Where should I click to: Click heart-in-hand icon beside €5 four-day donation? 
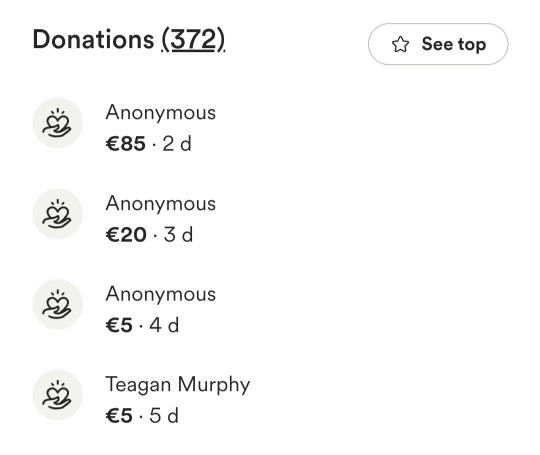[58, 304]
